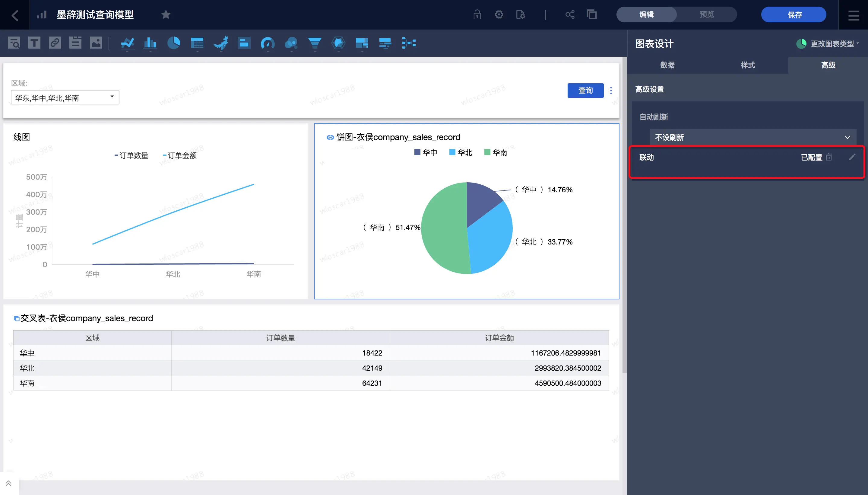Add a pie chart component
Image resolution: width=868 pixels, height=495 pixels.
pos(174,43)
